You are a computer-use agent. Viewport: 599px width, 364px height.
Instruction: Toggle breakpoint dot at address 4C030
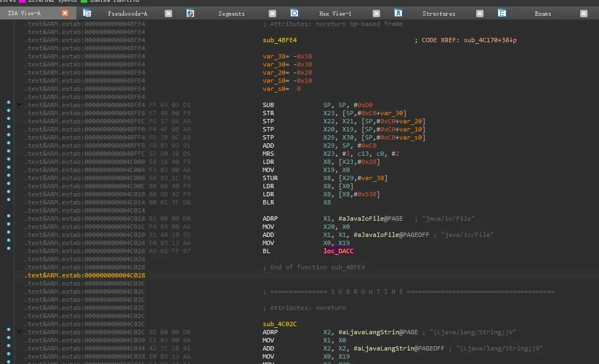click(9, 337)
